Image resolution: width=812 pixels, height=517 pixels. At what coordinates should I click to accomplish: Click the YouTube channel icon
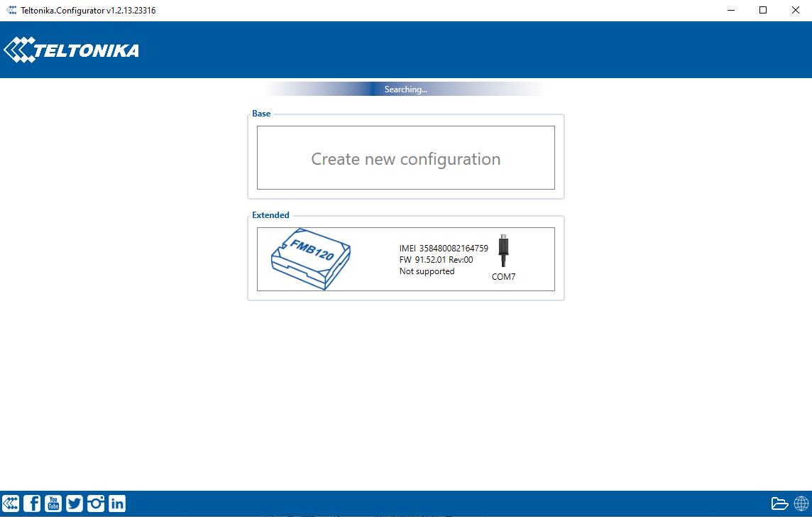[x=53, y=504]
